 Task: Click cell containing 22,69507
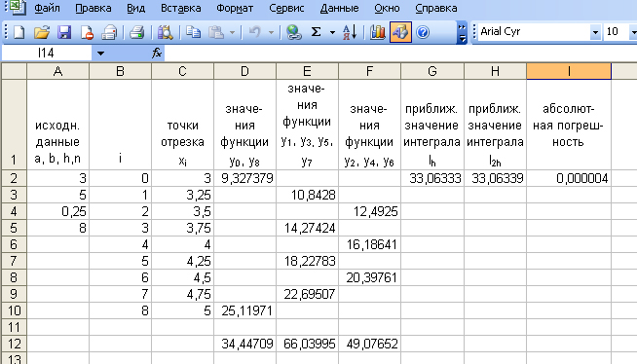pos(307,294)
